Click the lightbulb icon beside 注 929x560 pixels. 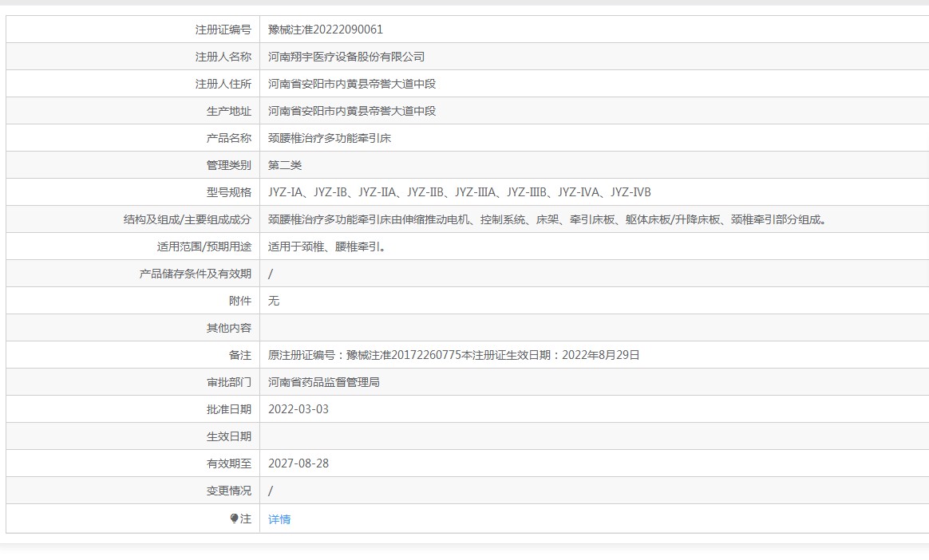pos(234,519)
